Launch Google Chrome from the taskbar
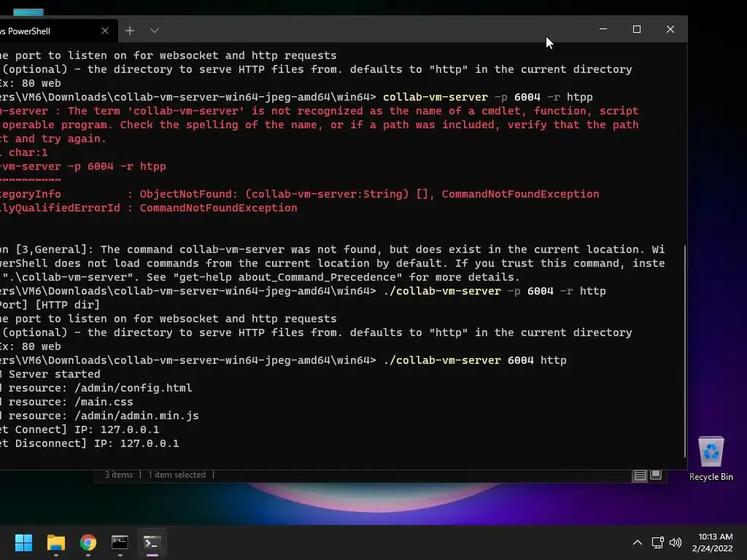 tap(88, 542)
